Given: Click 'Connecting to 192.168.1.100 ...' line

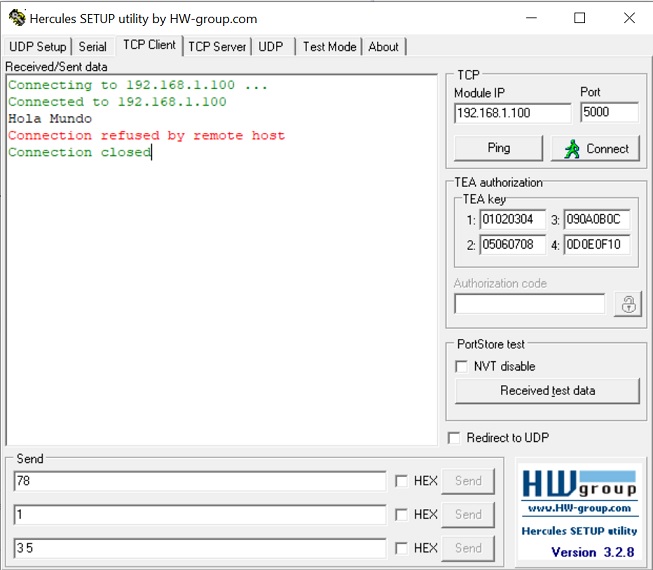Looking at the screenshot, I should click(137, 85).
